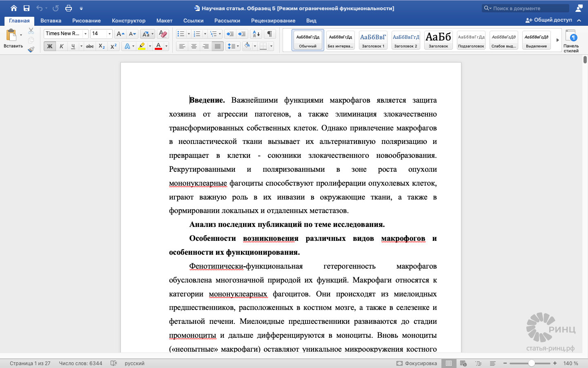588x368 pixels.
Task: Apply the Заголовок 1 style
Action: tap(373, 40)
